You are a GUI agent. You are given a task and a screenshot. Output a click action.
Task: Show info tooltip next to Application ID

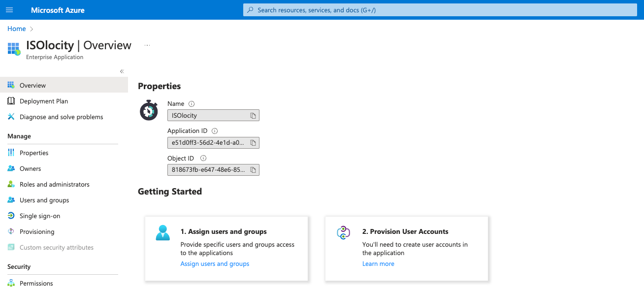214,131
